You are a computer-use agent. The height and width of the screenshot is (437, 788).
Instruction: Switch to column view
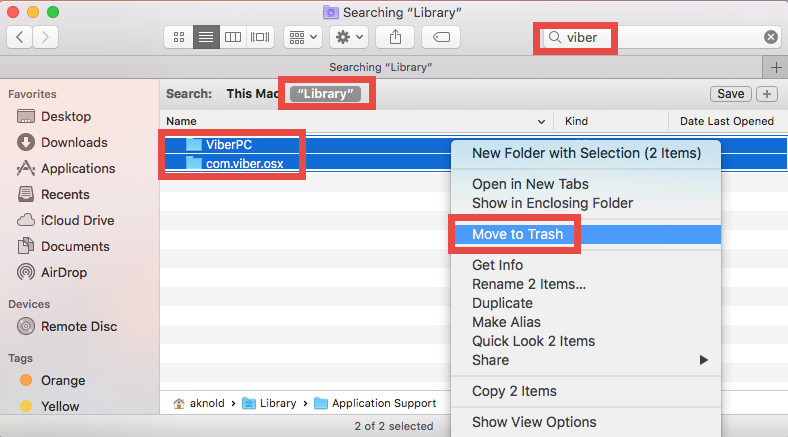(x=233, y=37)
